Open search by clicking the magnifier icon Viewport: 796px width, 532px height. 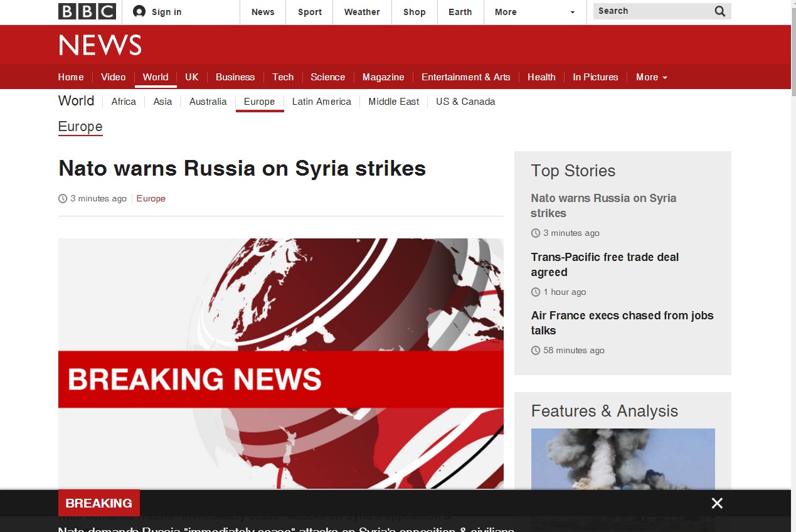tap(719, 11)
